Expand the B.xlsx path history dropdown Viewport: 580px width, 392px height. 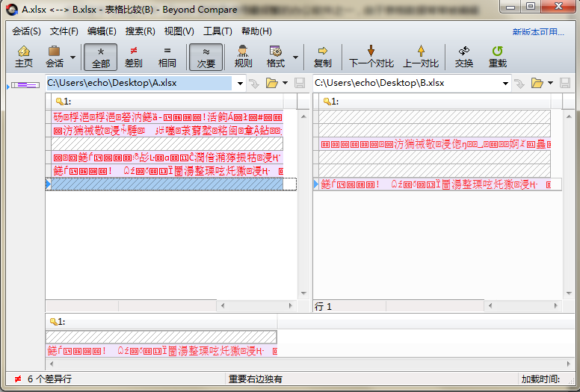coord(505,84)
